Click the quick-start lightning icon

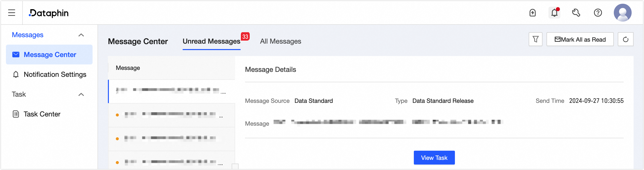tap(532, 13)
